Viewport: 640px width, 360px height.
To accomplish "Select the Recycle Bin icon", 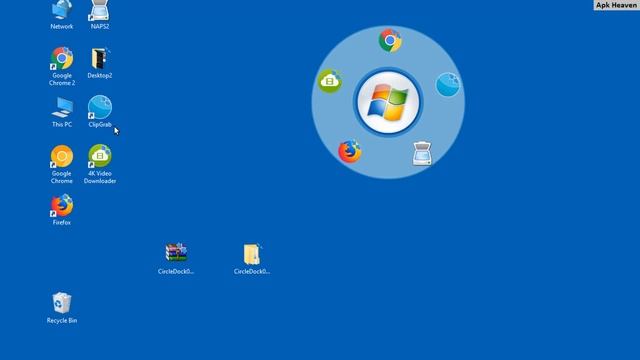I will [x=62, y=307].
